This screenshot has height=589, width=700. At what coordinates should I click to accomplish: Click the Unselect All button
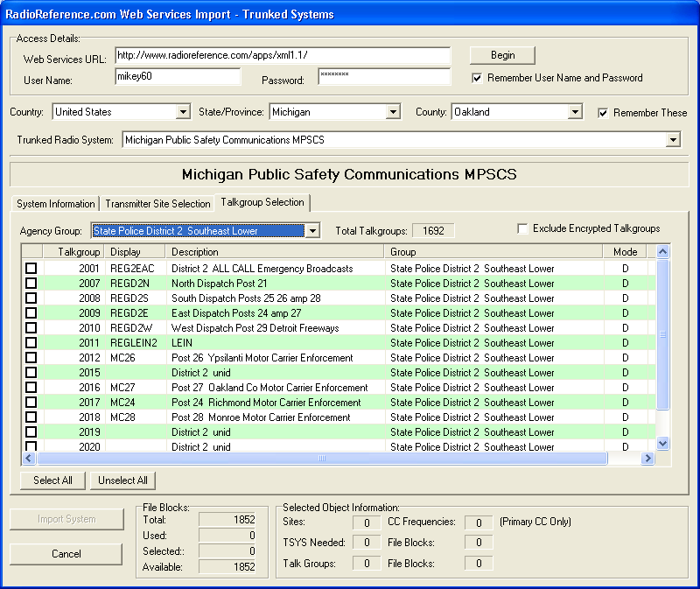click(122, 480)
